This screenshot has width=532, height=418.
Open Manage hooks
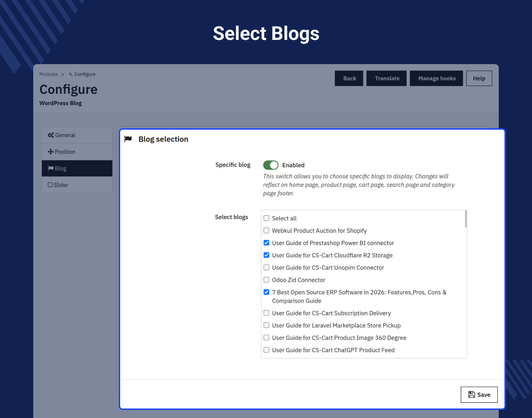pos(437,78)
